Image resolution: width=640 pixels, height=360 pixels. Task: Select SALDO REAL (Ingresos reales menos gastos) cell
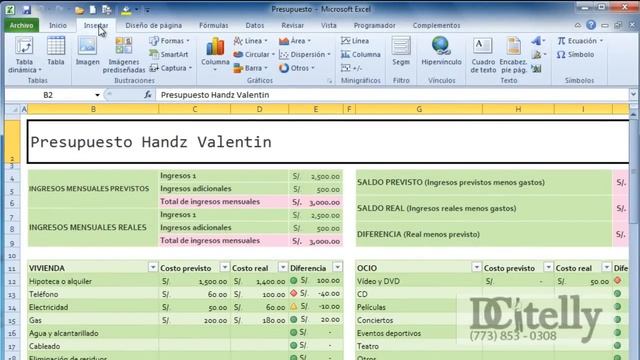click(x=484, y=208)
